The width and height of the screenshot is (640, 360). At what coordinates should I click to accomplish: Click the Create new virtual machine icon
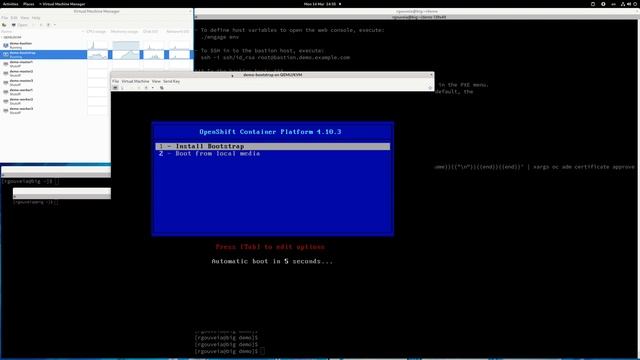(4, 25)
